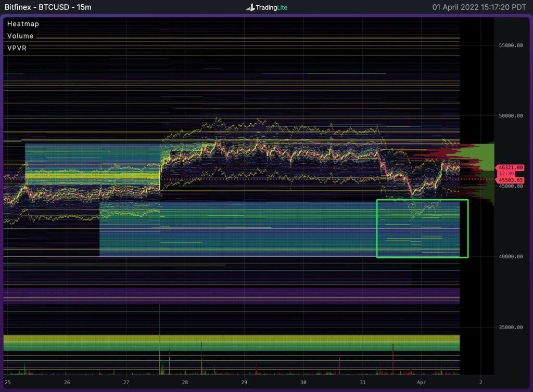Screen dimensions: 533x392
Task: Click the 55000.00 price axis label
Action: click(x=511, y=45)
